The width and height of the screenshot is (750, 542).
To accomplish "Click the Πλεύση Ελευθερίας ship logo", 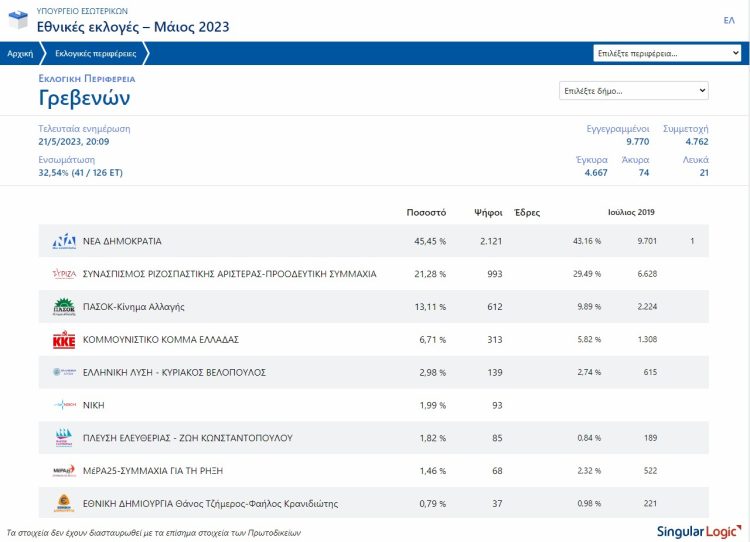I will coord(64,438).
